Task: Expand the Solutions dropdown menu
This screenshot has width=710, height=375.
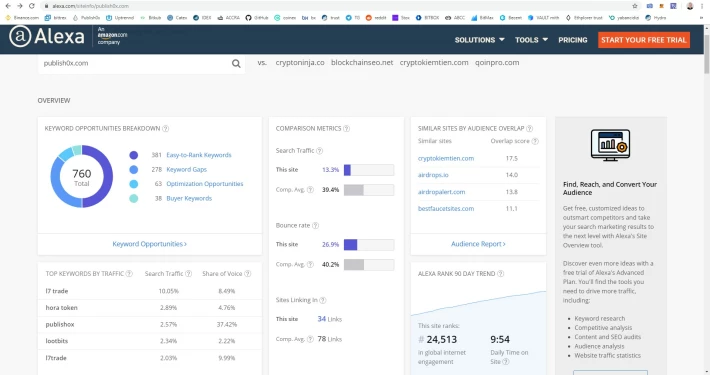Action: point(480,40)
